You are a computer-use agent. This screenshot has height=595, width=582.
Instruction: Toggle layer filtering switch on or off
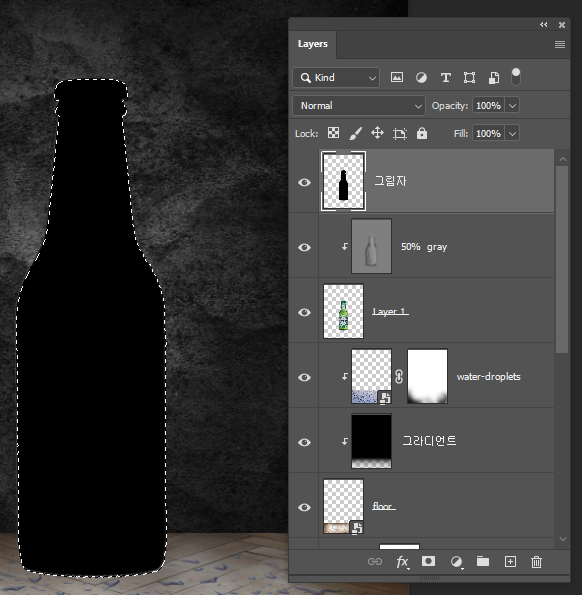pos(516,77)
